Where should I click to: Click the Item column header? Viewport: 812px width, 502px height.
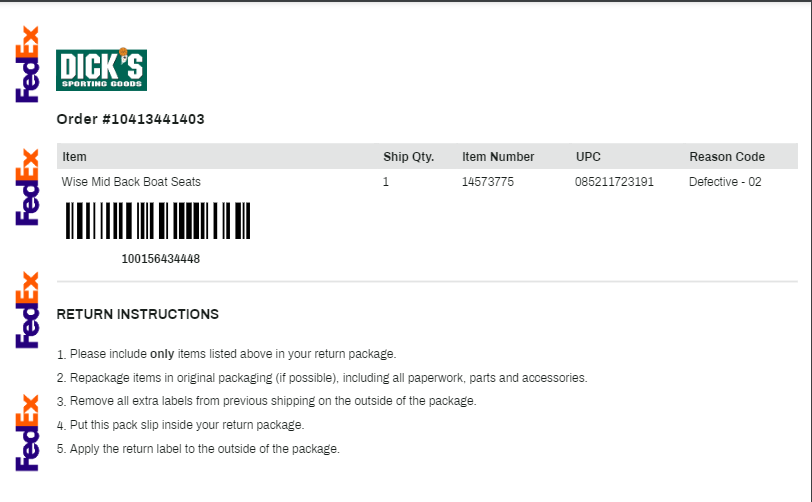(x=75, y=156)
